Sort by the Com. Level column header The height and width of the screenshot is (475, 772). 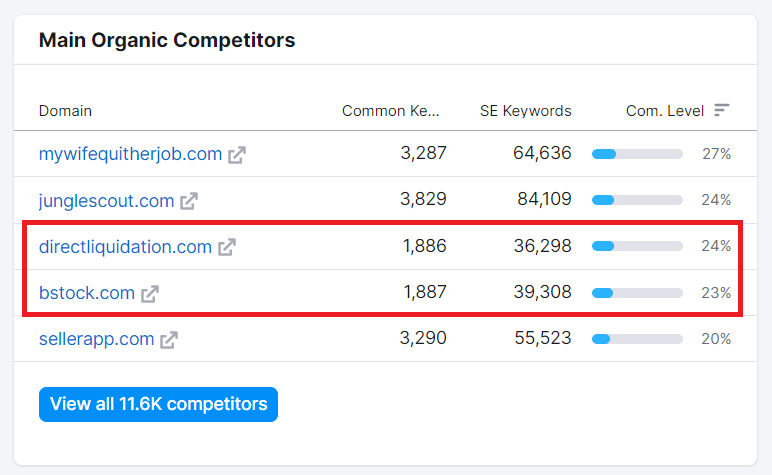(x=665, y=111)
